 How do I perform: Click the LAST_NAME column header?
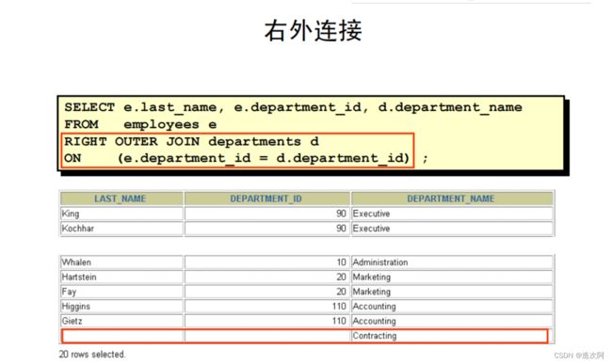pyautogui.click(x=121, y=198)
